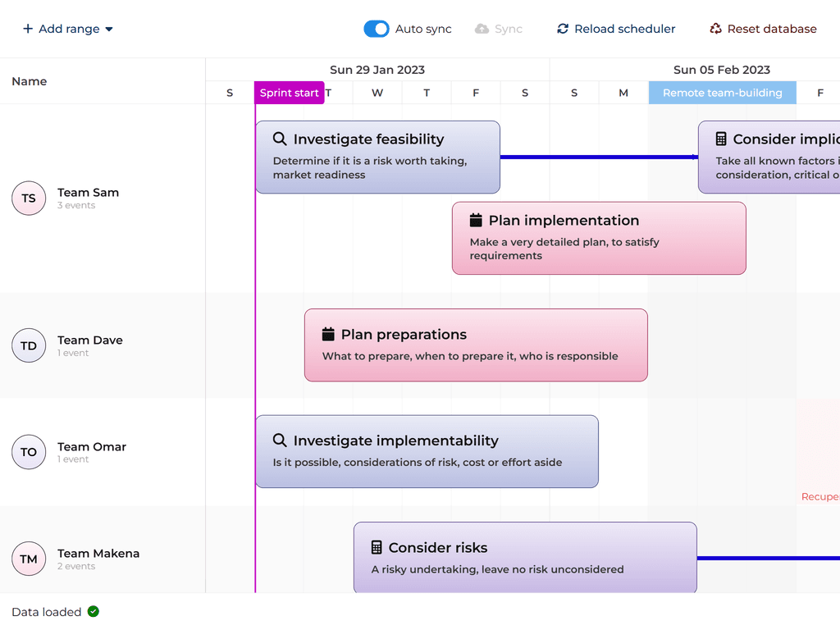This screenshot has height=630, width=840.
Task: Open the Add range dropdown arrow
Action: click(109, 30)
